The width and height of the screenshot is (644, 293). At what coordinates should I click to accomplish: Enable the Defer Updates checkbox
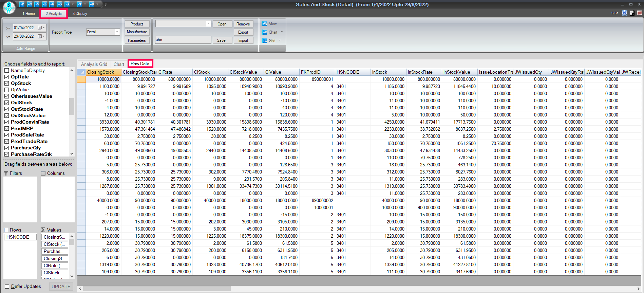7,286
